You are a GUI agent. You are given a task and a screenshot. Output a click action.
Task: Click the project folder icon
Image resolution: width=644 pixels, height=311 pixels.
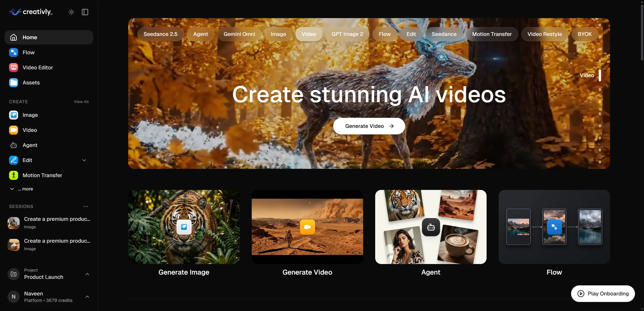click(14, 274)
